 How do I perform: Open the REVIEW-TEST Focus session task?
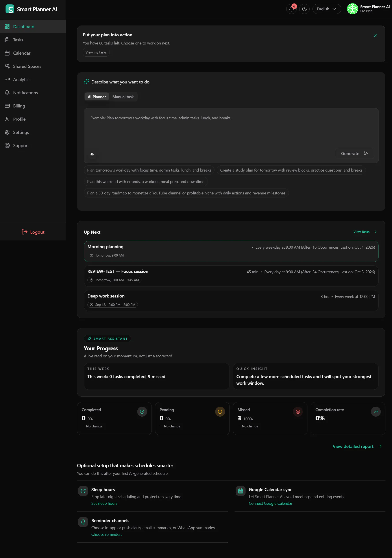coord(231,276)
